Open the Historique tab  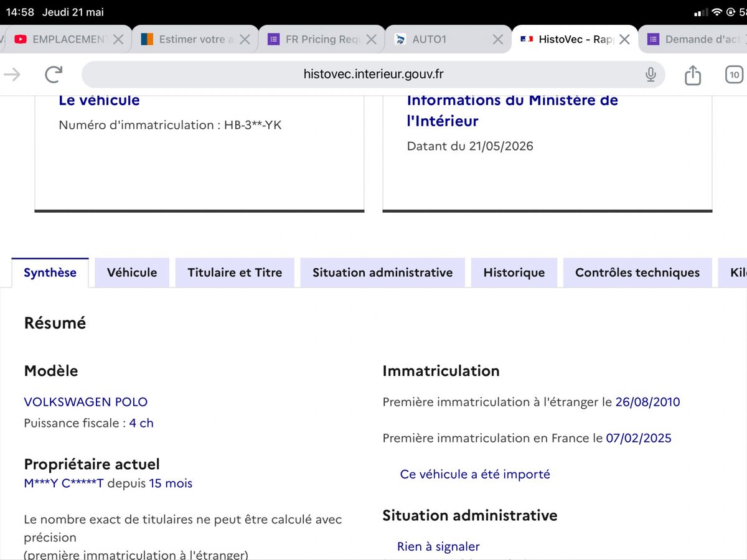tap(514, 273)
